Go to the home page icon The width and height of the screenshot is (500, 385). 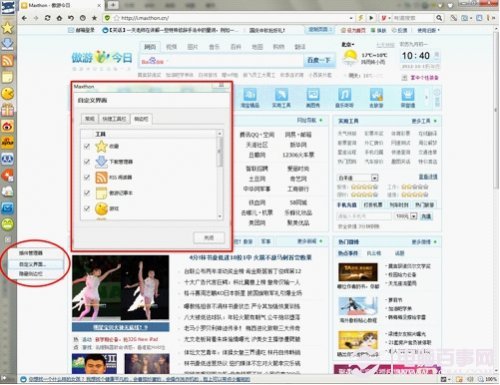click(59, 18)
